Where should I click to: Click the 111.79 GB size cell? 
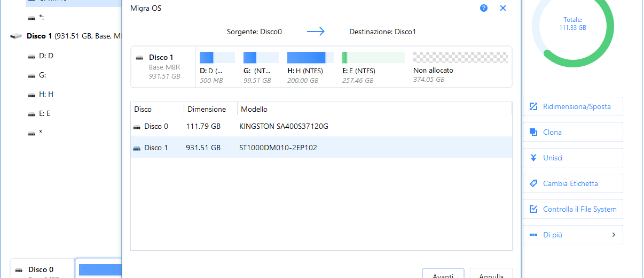click(x=204, y=127)
